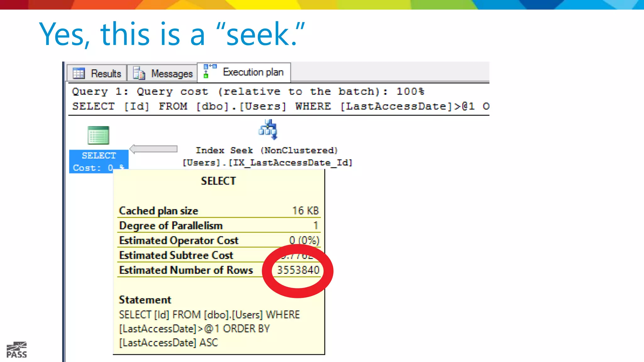Open the Messages tab
The width and height of the screenshot is (644, 362).
click(162, 73)
